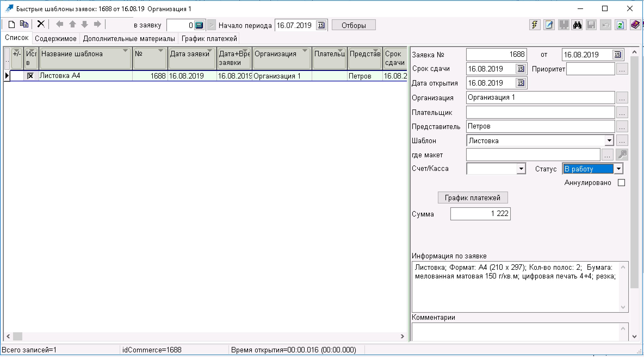Image resolution: width=644 pixels, height=357 pixels.
Task: Click the notepad edit icon
Action: [549, 25]
